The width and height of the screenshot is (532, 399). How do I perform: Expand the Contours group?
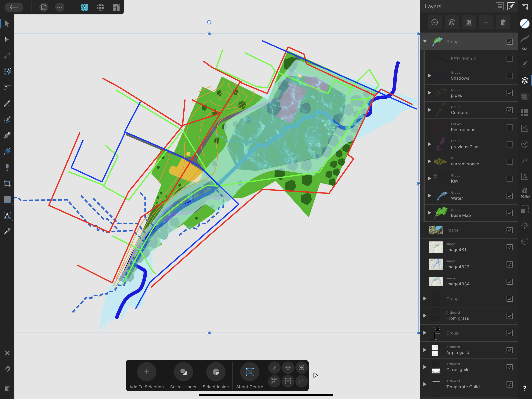[429, 110]
